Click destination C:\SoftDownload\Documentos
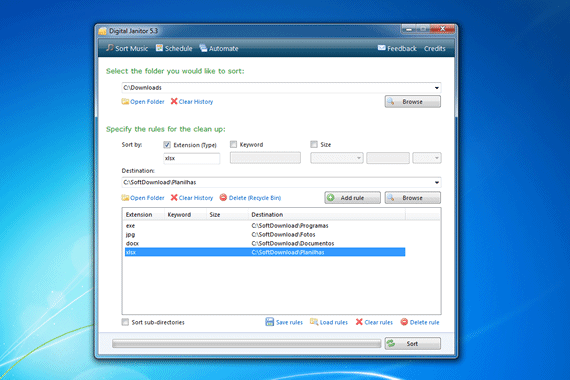The width and height of the screenshot is (570, 380). point(293,243)
